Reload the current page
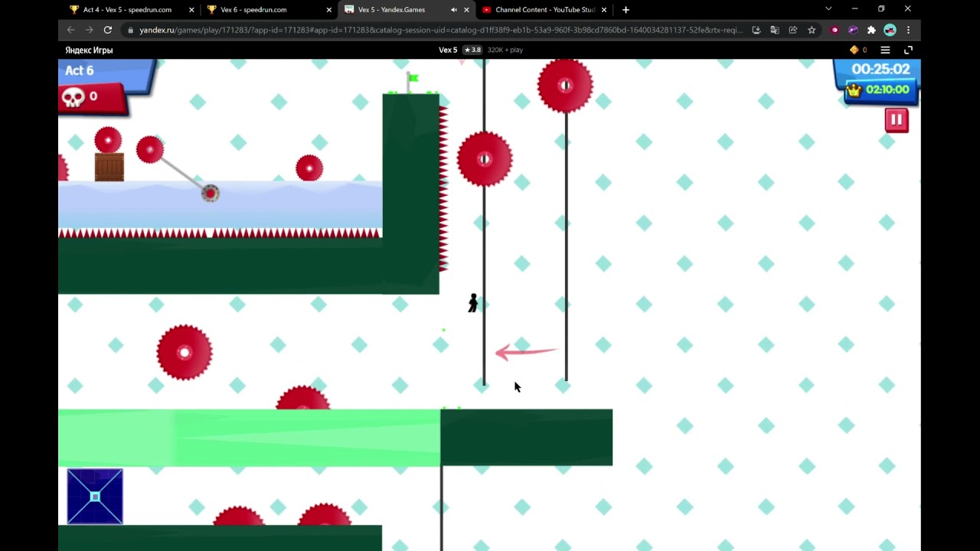 108,30
